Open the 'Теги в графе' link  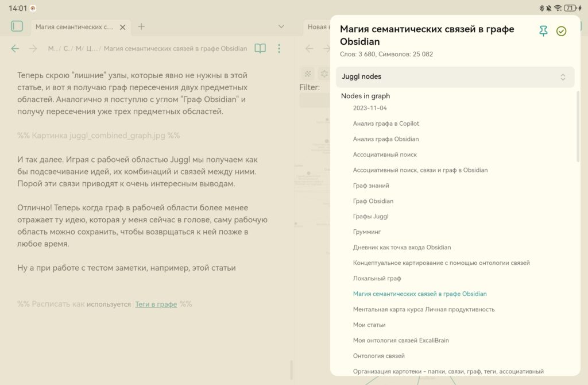pos(156,304)
